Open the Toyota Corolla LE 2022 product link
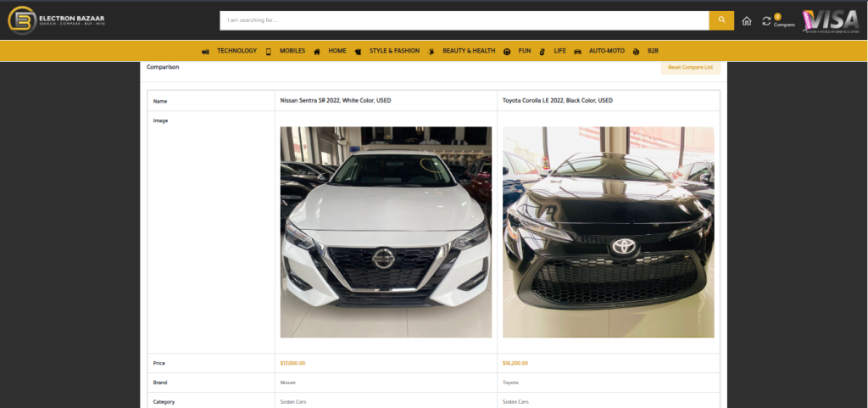Screen dimensions: 868x408 point(557,100)
